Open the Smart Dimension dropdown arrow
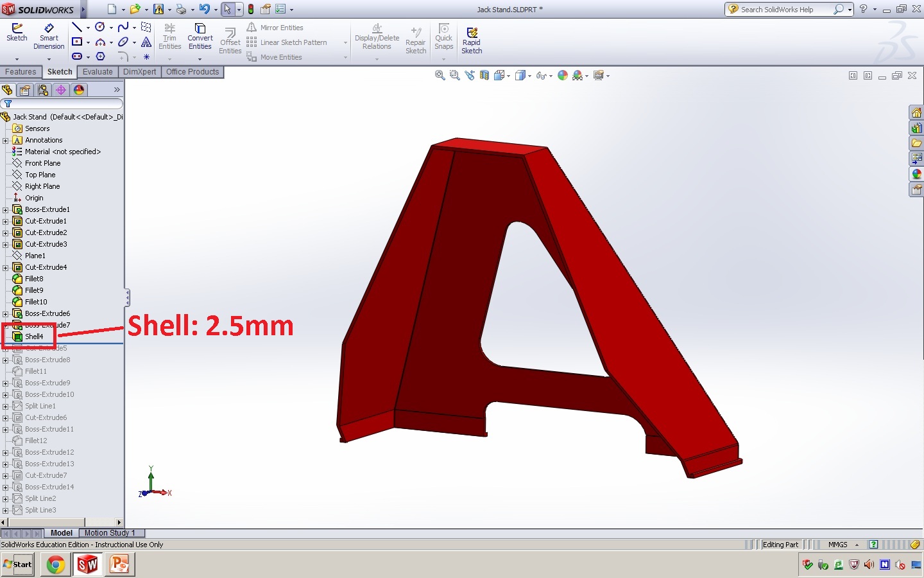 tap(49, 58)
